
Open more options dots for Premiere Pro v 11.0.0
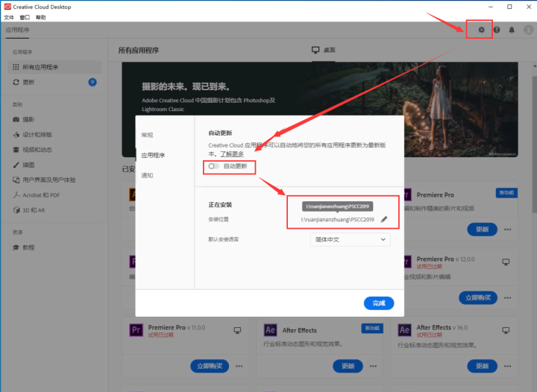pyautogui.click(x=239, y=366)
